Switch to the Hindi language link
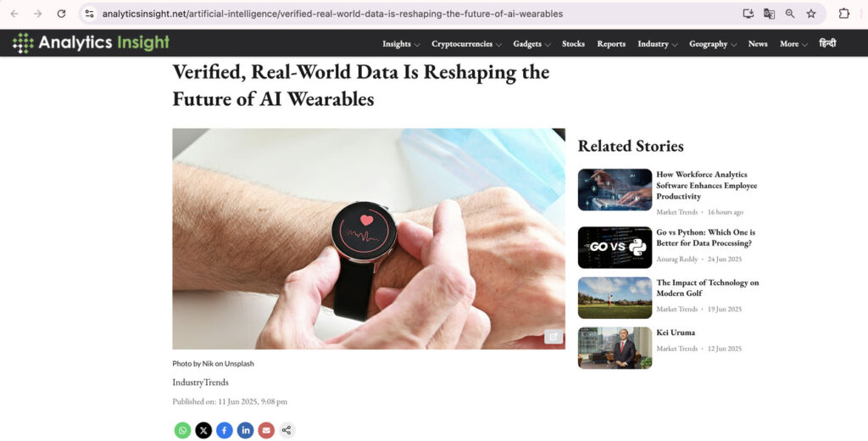The width and height of the screenshot is (868, 441). tap(827, 43)
